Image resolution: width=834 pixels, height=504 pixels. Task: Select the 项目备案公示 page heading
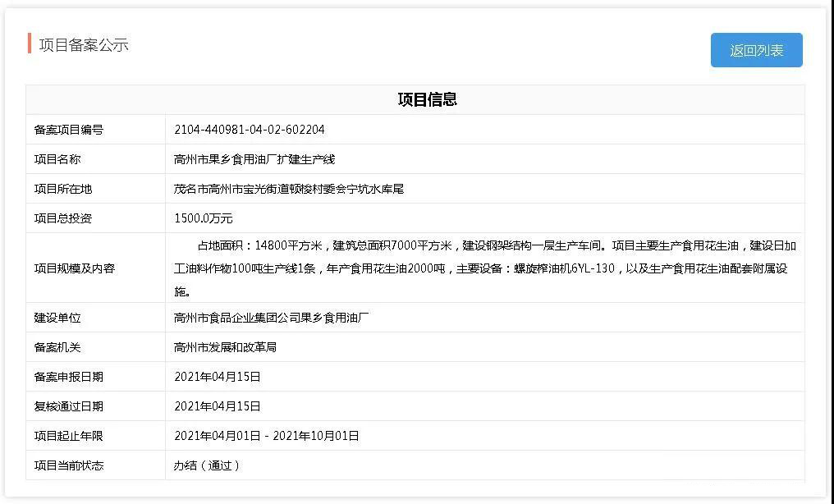tap(84, 45)
